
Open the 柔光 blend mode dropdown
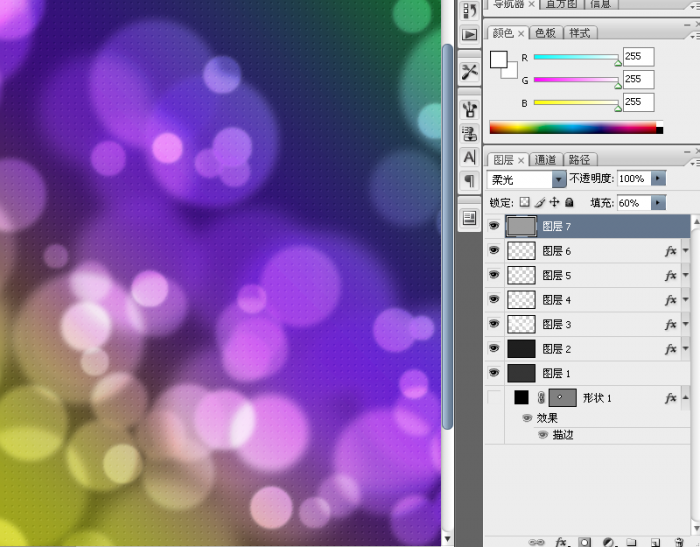[558, 179]
